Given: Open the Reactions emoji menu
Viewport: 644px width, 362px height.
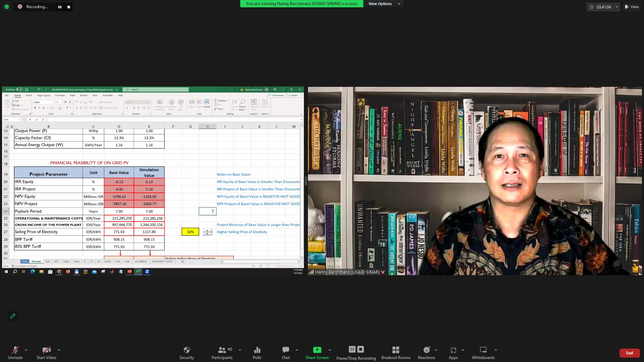Looking at the screenshot, I should pyautogui.click(x=427, y=350).
